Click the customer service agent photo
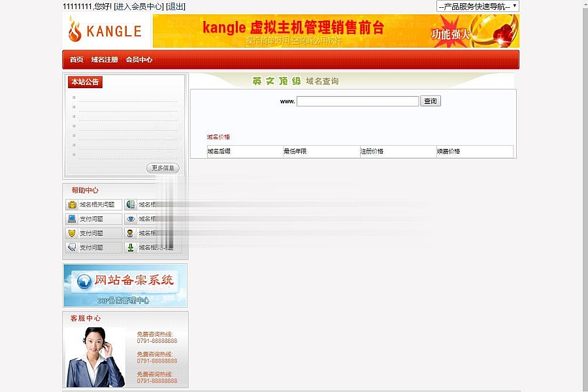This screenshot has width=588, height=392. [x=95, y=357]
